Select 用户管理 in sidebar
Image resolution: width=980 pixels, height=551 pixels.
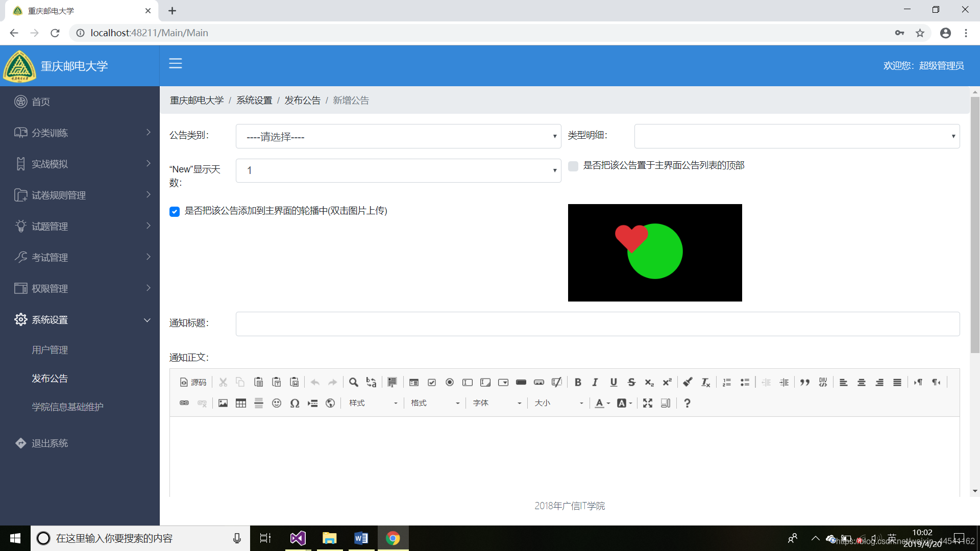coord(50,350)
